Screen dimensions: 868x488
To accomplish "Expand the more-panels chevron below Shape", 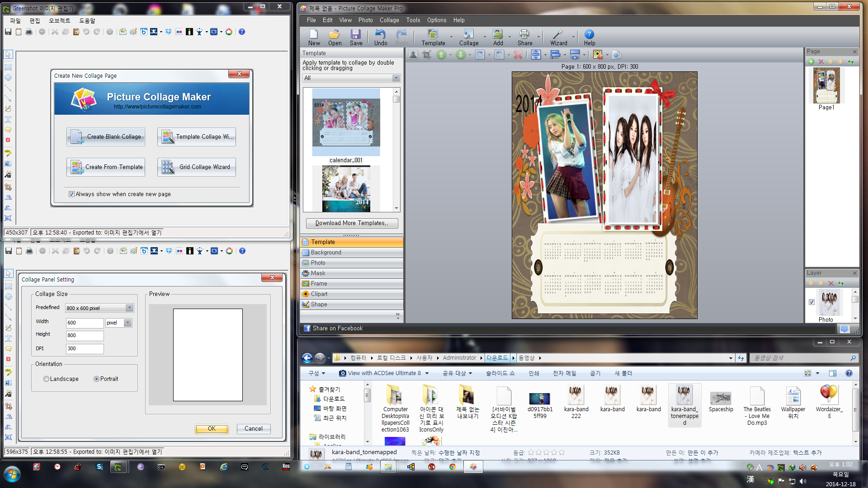I will click(397, 315).
